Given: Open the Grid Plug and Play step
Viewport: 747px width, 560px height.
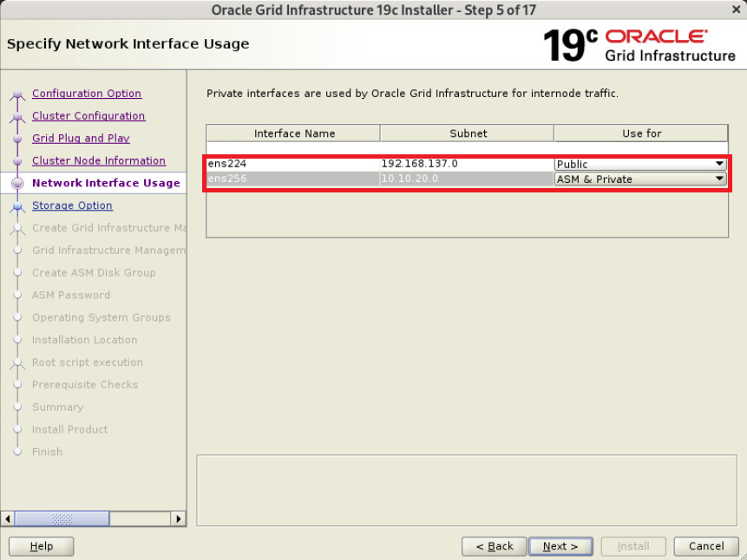Looking at the screenshot, I should [x=81, y=138].
